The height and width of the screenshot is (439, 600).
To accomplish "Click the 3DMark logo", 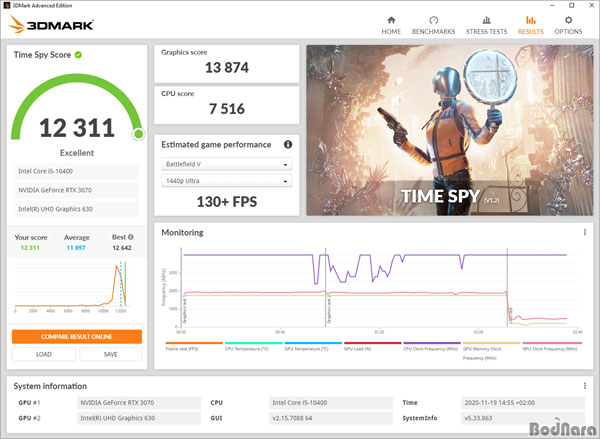I will (x=51, y=24).
